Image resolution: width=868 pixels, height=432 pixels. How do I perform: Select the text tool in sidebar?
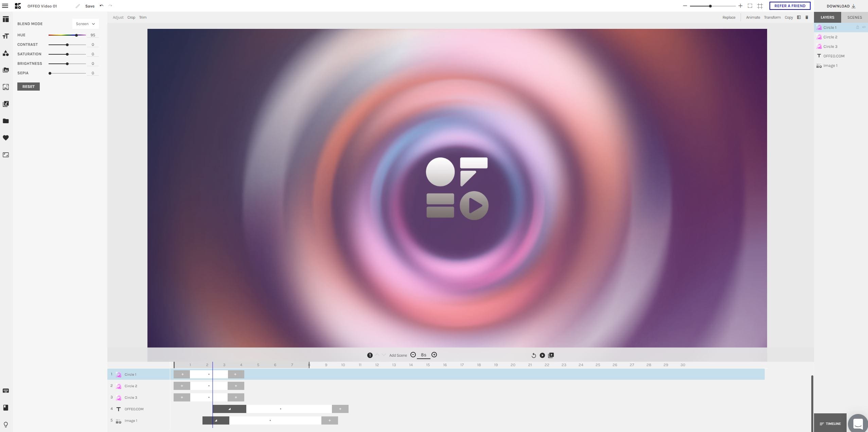5,35
